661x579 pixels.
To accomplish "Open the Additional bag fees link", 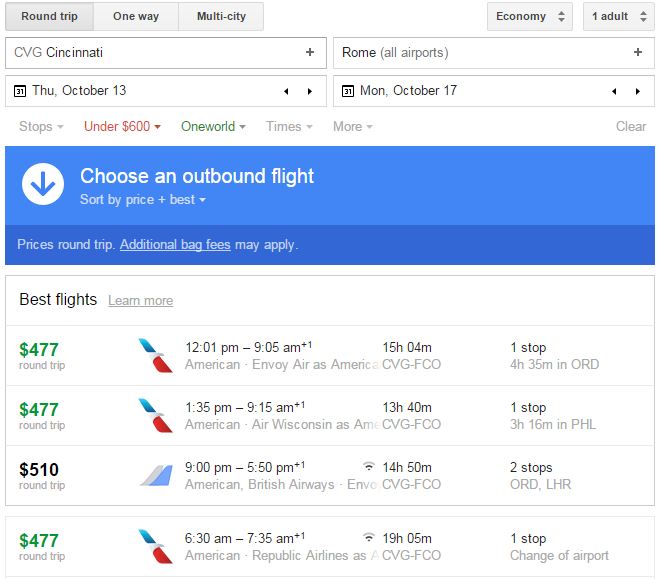I will tap(175, 245).
